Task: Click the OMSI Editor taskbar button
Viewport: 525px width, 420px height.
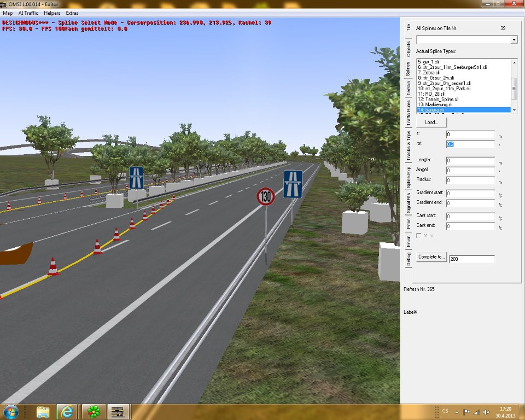Action: pos(118,411)
